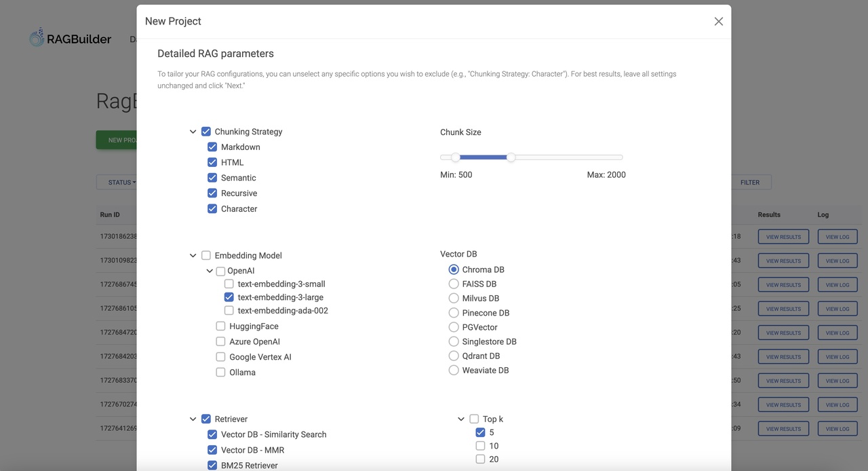Collapse the OpenAI model list

[210, 271]
